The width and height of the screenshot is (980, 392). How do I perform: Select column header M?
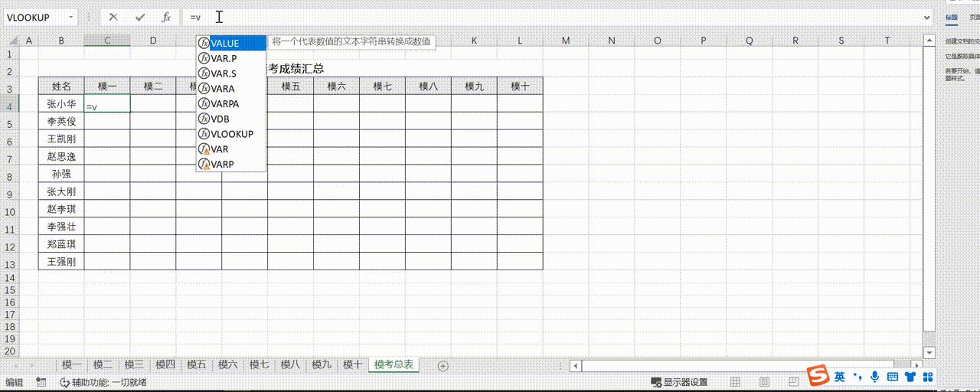pyautogui.click(x=566, y=40)
